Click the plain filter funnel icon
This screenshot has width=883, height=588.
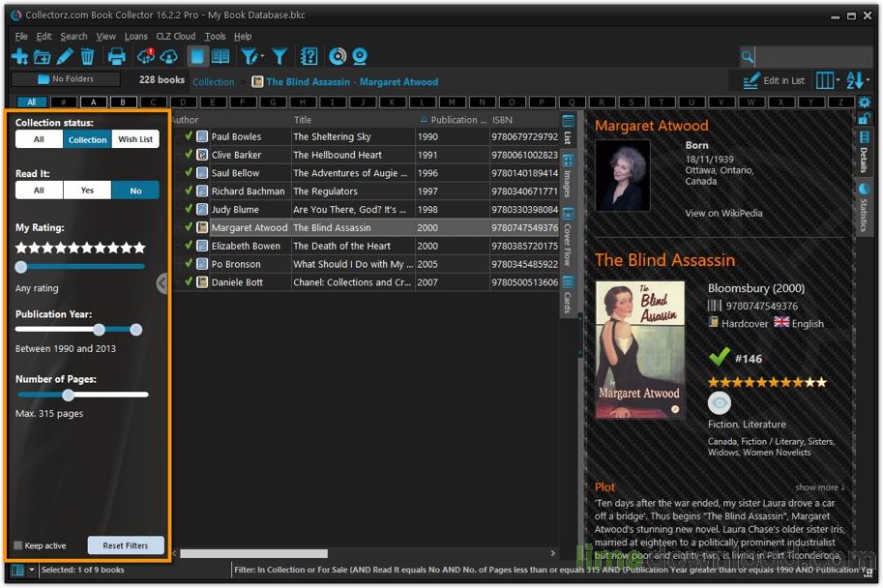tap(280, 56)
